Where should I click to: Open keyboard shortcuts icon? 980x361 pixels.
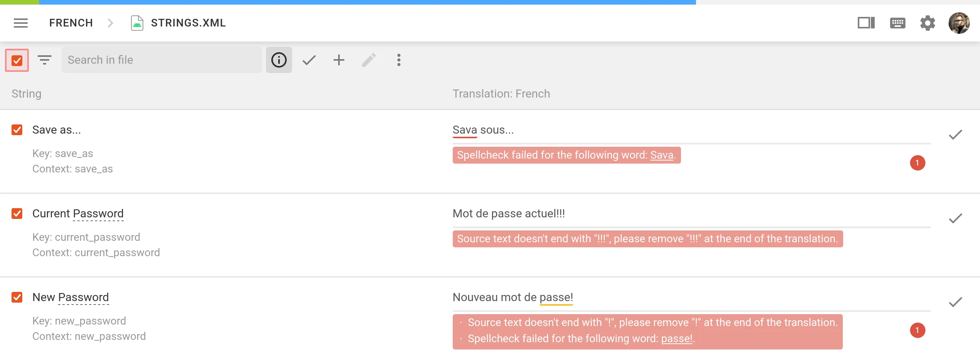[897, 23]
